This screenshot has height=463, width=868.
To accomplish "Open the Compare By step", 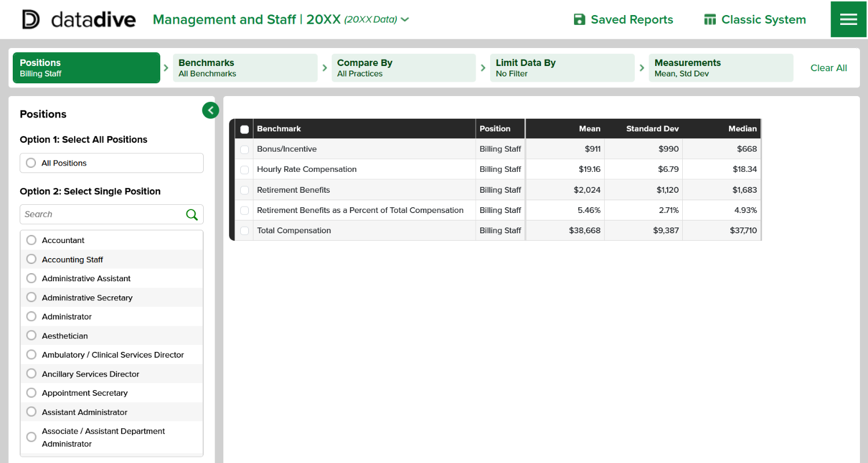I will click(403, 68).
